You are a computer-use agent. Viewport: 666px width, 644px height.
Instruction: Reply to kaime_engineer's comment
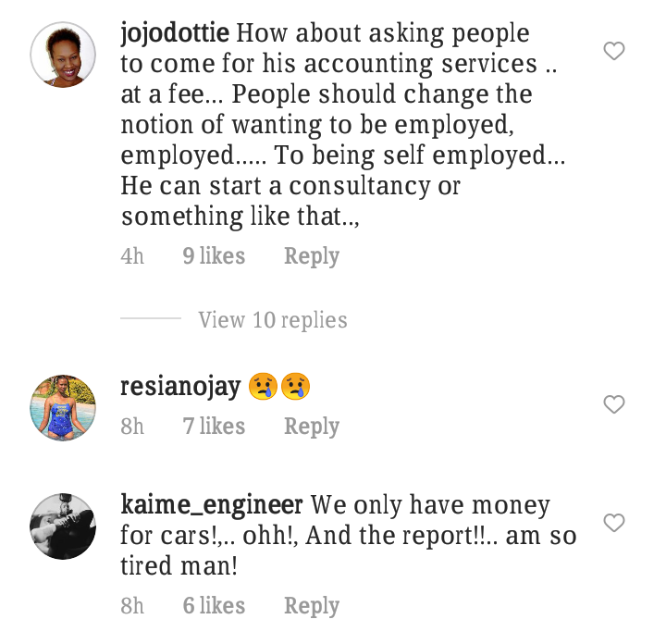(312, 606)
